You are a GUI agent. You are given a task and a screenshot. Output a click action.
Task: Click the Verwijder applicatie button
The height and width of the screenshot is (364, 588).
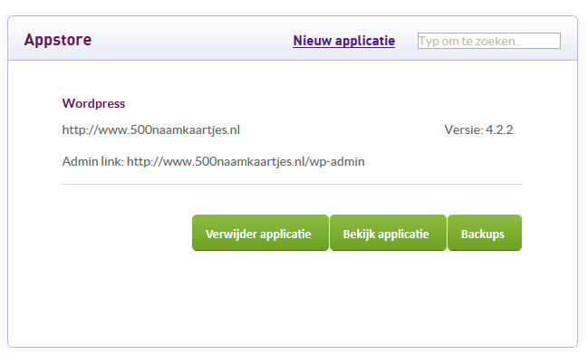pos(260,233)
